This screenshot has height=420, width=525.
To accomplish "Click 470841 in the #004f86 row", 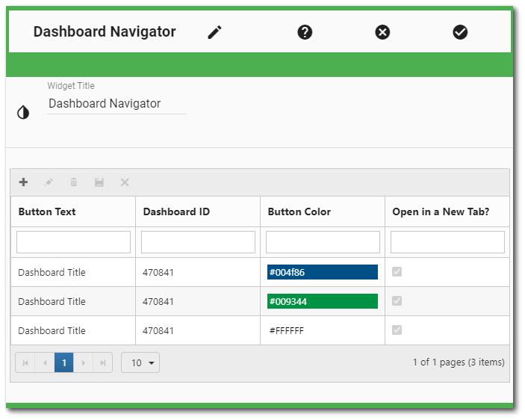I will point(158,272).
